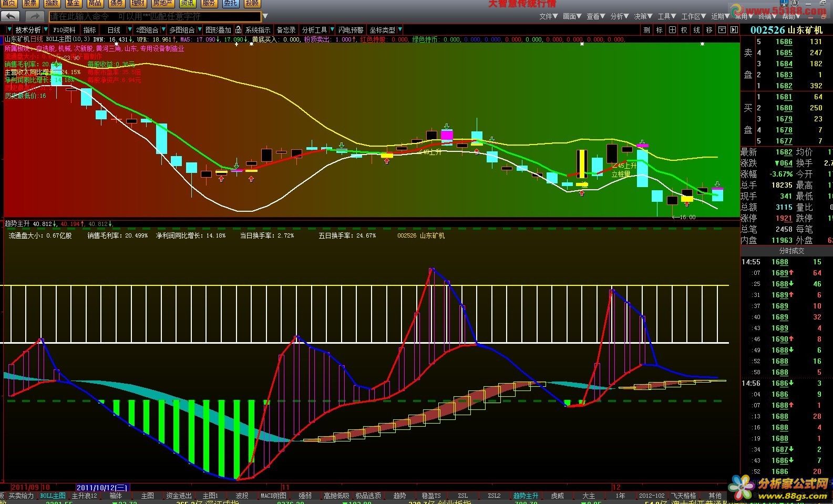This screenshot has height=504, width=833.
Task: Click the red up arrow under the yellow bar near 立桩量
Action: click(x=582, y=193)
